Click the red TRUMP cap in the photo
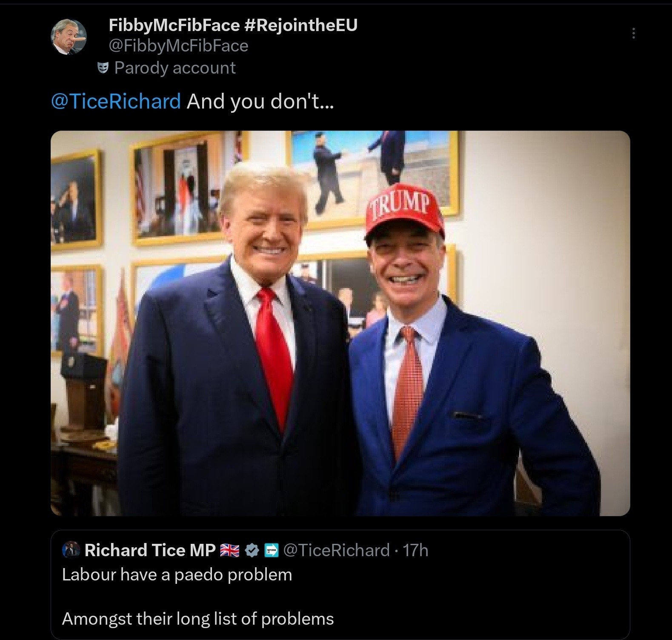Screen dimensions: 672x640 (403, 211)
